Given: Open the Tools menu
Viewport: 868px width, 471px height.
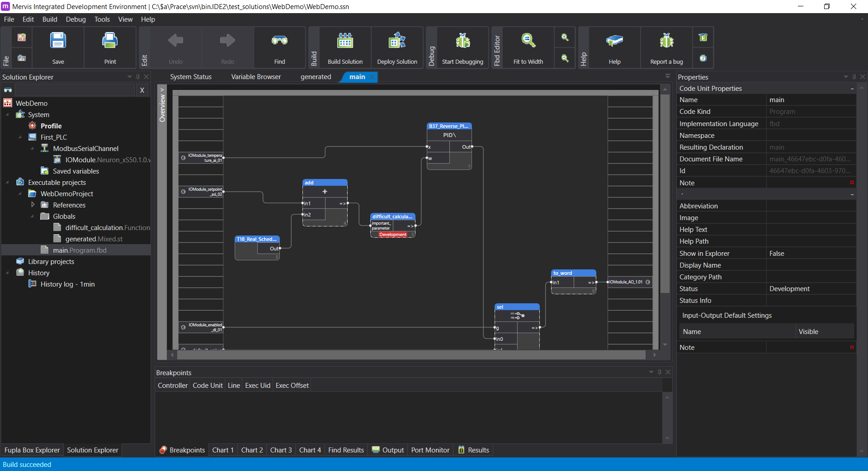Looking at the screenshot, I should [x=101, y=19].
